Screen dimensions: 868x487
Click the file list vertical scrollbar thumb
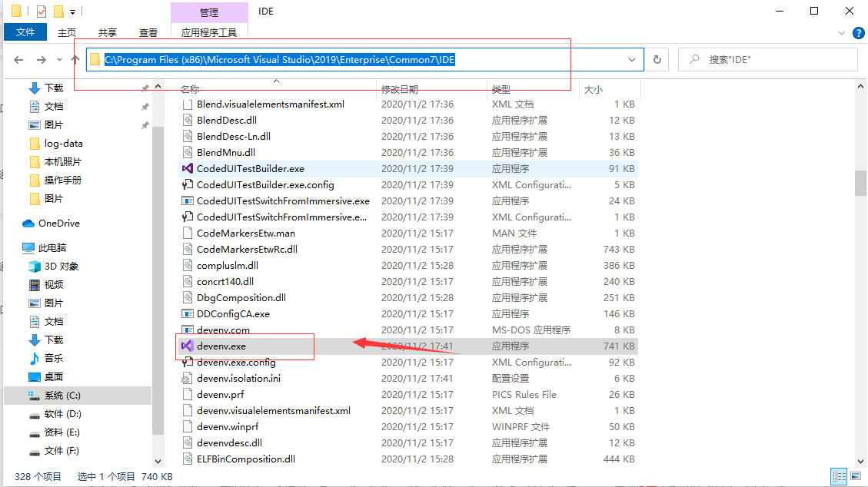[860, 183]
